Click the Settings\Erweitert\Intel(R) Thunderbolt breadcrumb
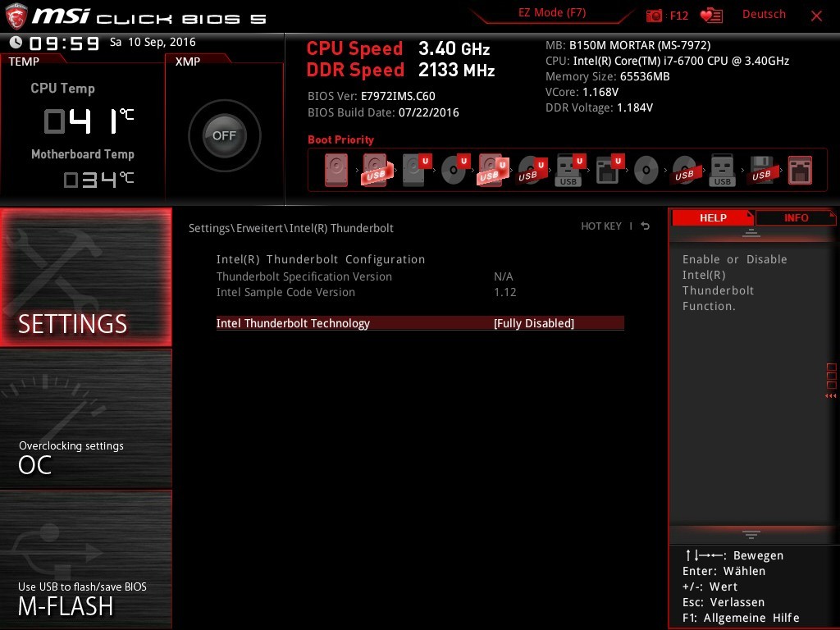Viewport: 840px width, 630px height. coord(291,228)
